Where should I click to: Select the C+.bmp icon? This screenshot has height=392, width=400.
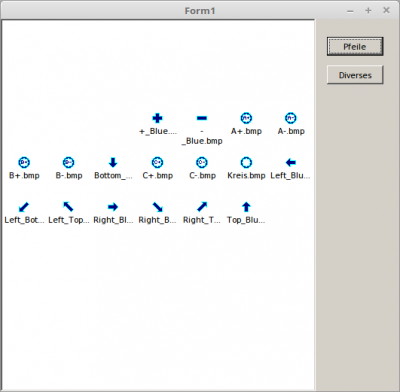[x=157, y=162]
